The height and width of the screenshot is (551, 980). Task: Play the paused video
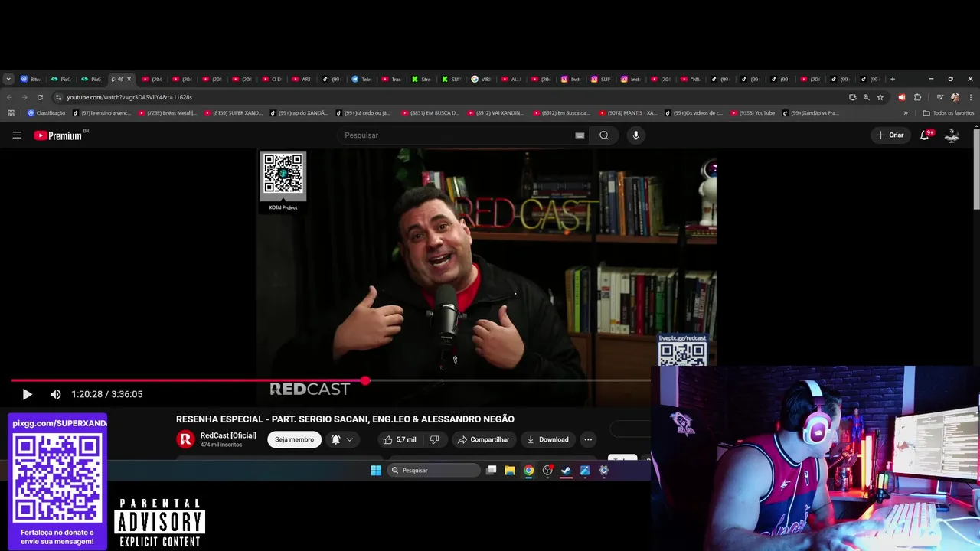[27, 394]
